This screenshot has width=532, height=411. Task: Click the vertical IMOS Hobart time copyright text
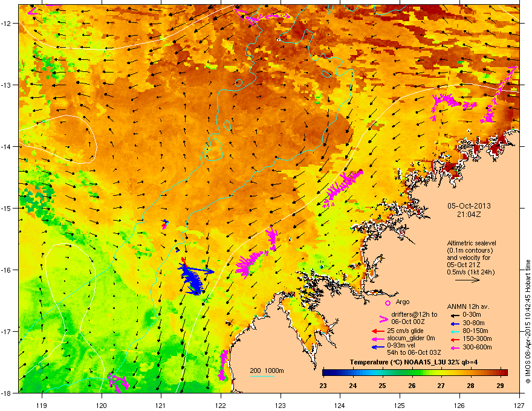tap(528, 322)
